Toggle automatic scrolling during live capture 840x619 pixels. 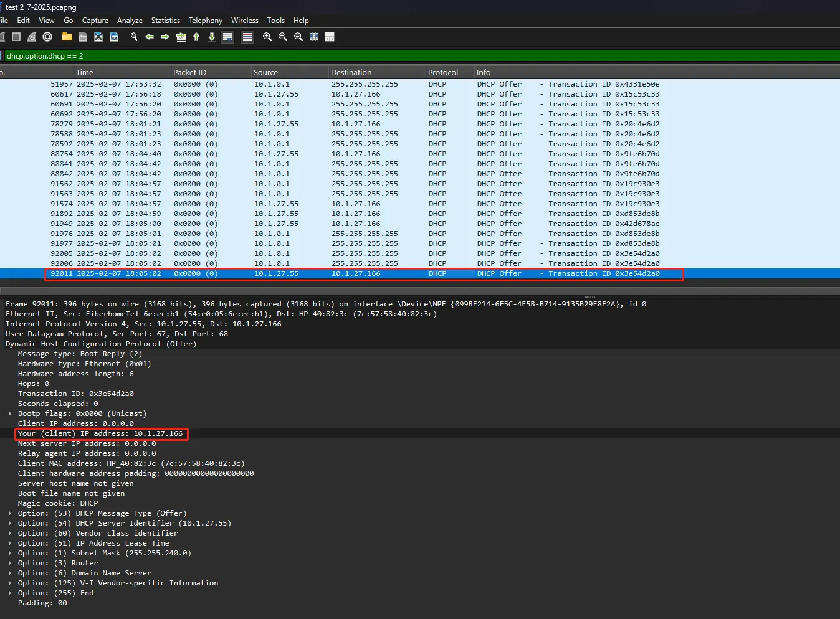click(x=227, y=37)
